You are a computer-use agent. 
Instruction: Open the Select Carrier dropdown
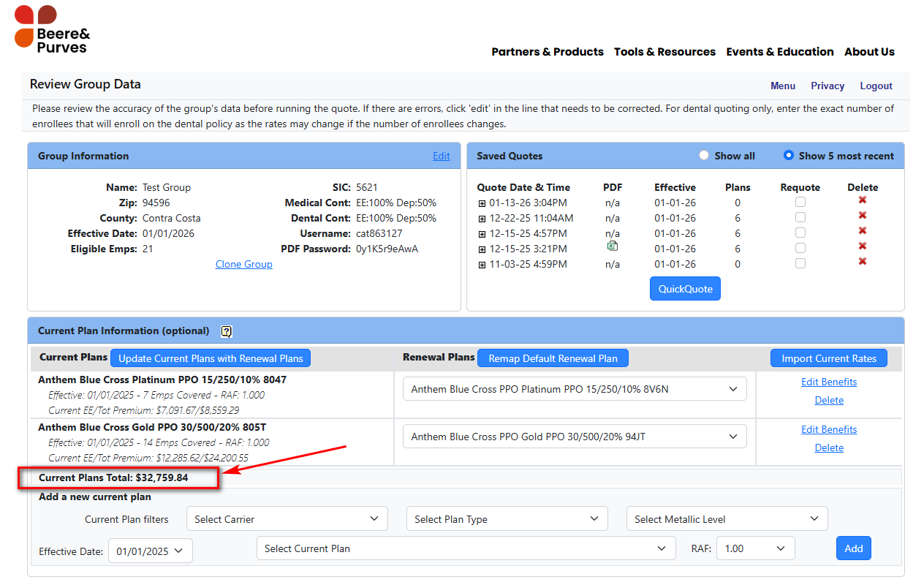click(287, 519)
